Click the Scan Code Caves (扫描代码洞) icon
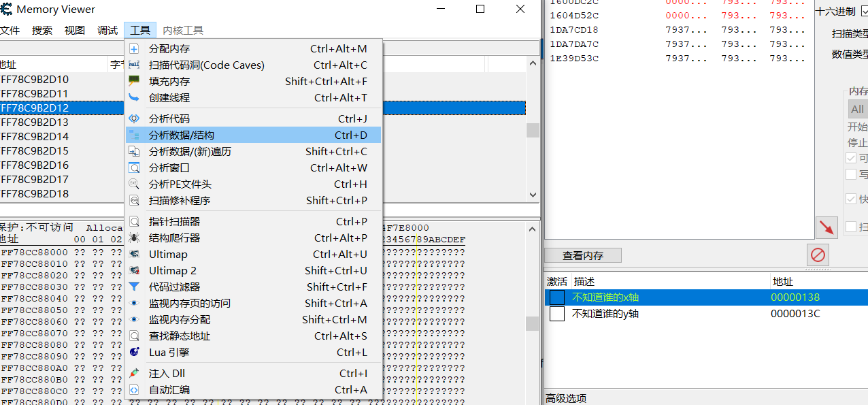 (x=134, y=65)
